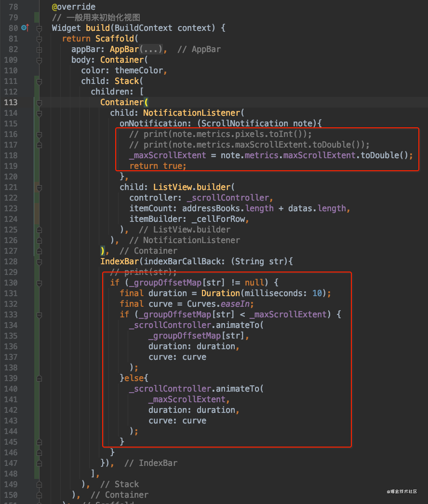The height and width of the screenshot is (504, 428).
Task: Click the override gutter icon on line 80
Action: coord(25,28)
